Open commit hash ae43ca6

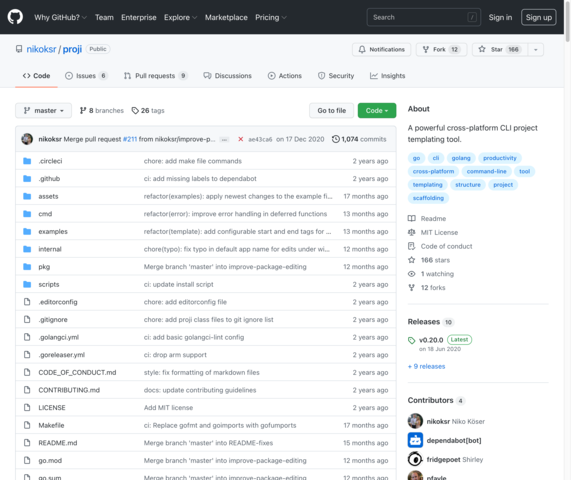coord(260,139)
